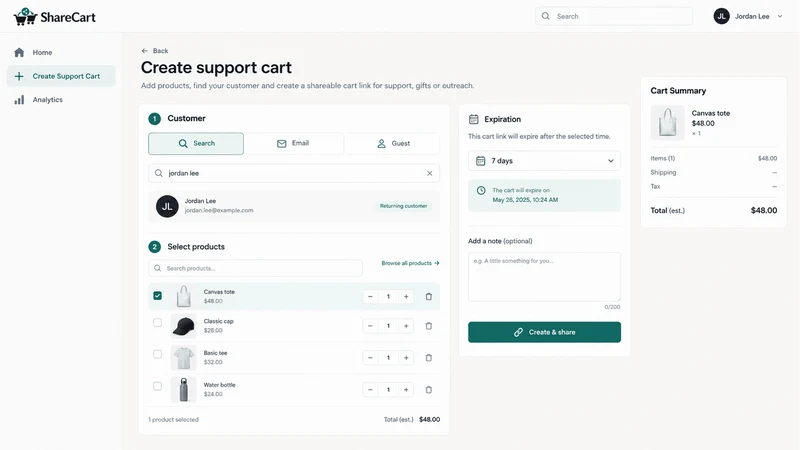Open the Browse all products link

coord(410,263)
